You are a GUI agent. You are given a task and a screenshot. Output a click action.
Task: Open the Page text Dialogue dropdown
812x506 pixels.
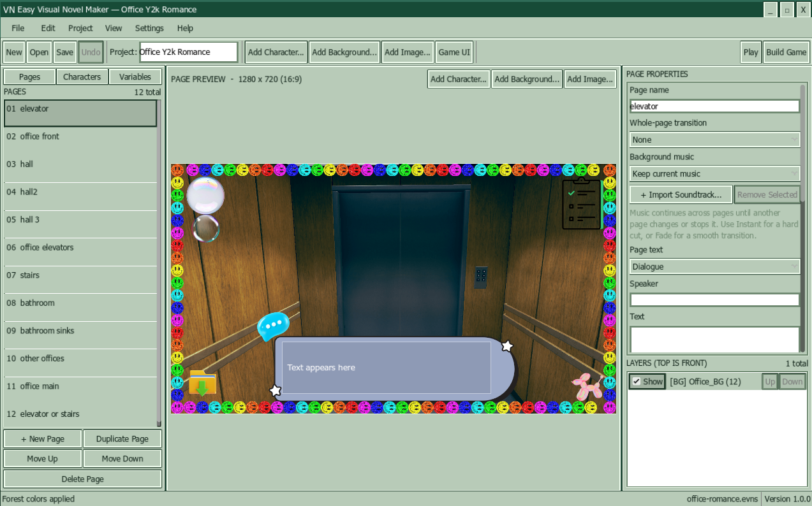coord(714,266)
